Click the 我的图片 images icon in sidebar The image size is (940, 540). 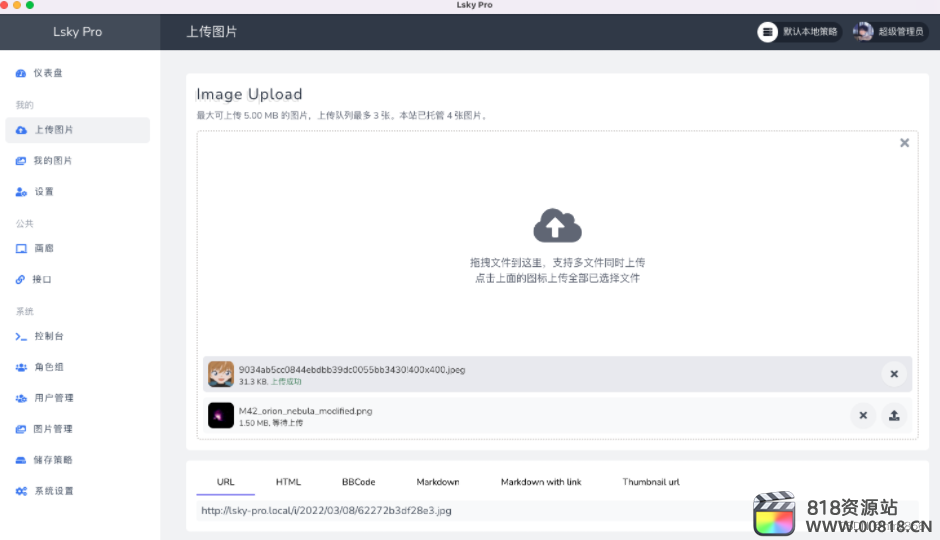tap(20, 161)
